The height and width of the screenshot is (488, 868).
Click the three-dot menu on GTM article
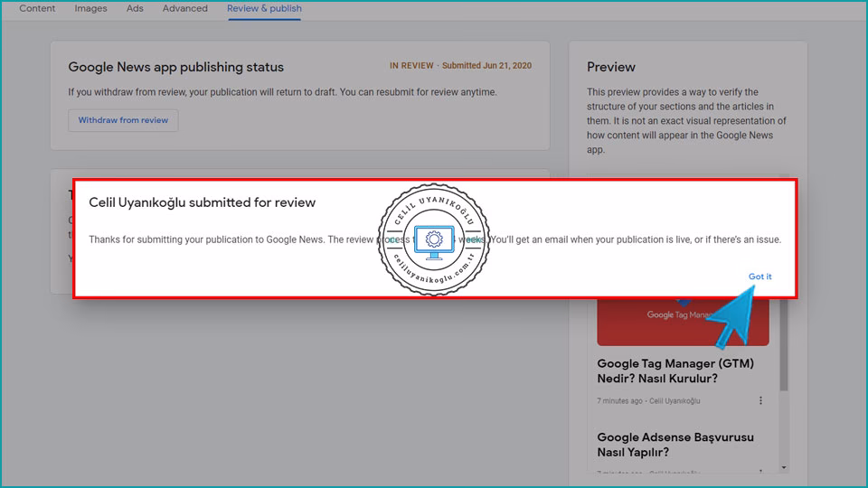(760, 400)
